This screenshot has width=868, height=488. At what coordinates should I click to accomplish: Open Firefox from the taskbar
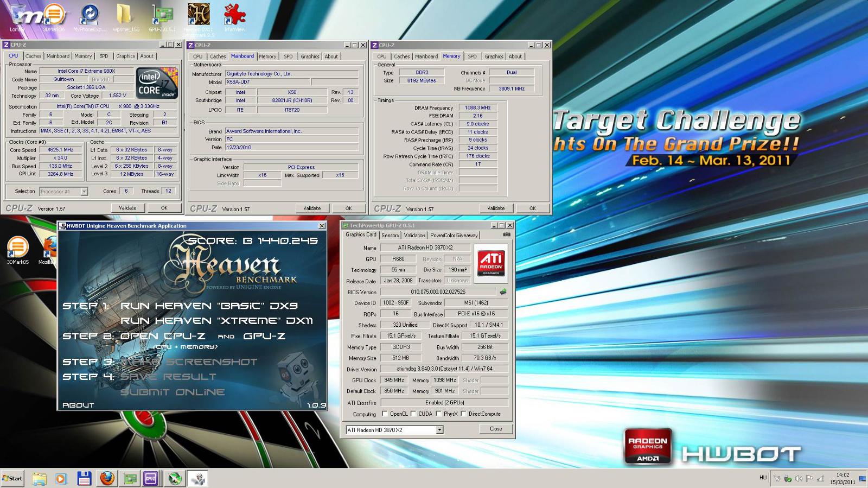(107, 479)
